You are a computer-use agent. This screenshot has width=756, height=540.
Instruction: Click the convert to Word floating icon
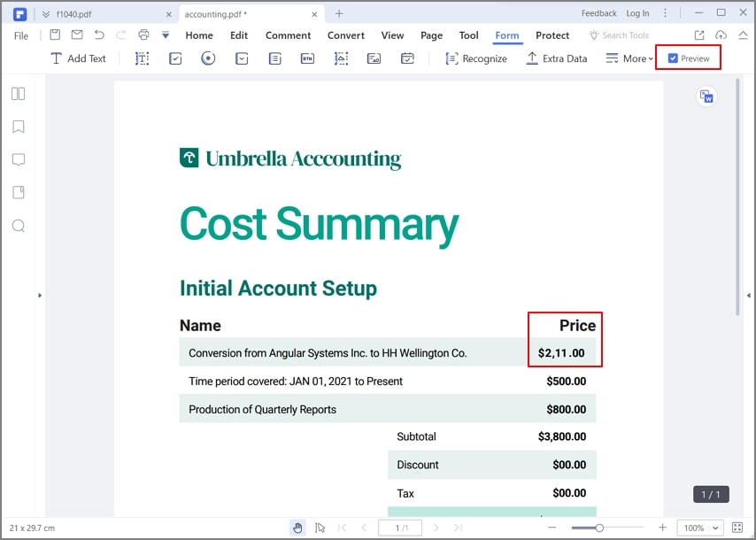706,96
